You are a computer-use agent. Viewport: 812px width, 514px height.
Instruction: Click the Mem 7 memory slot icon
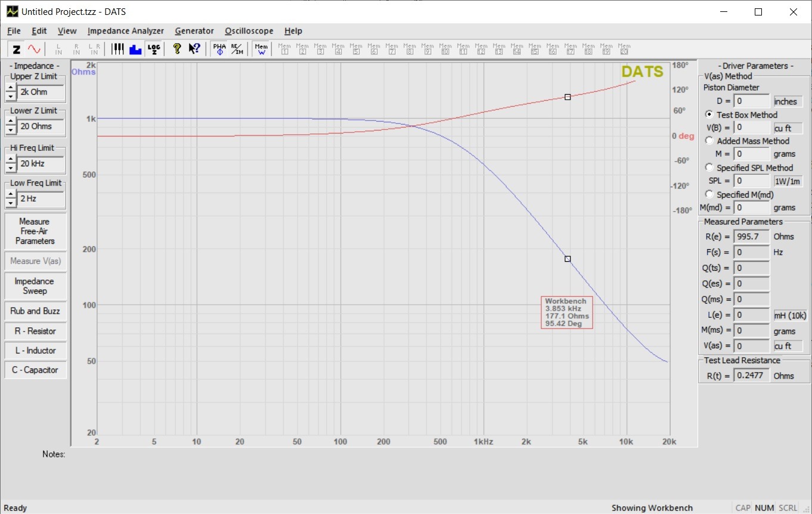coord(392,49)
